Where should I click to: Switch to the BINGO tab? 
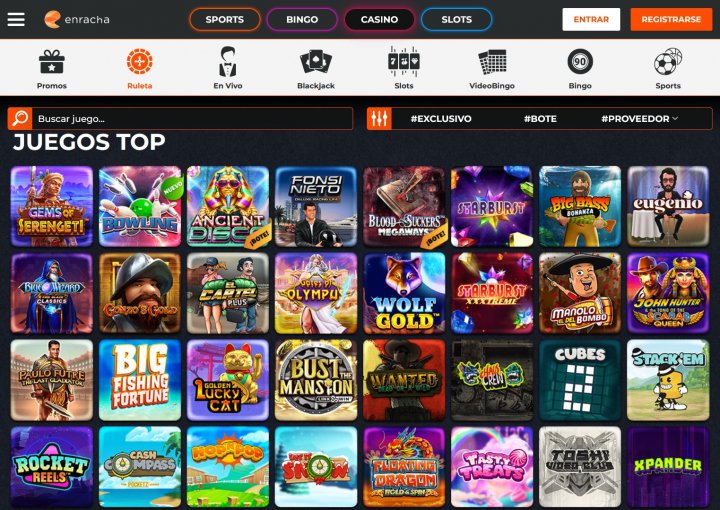302,19
